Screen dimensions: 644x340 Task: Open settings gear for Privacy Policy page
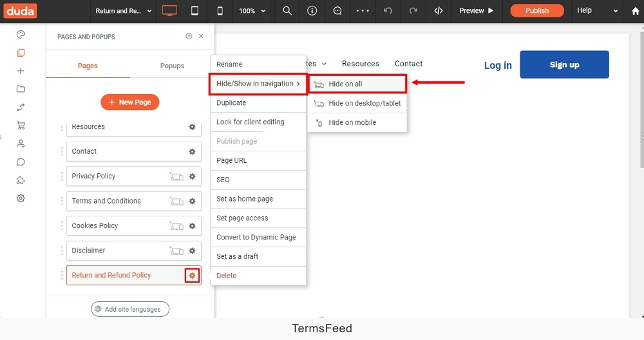[192, 176]
